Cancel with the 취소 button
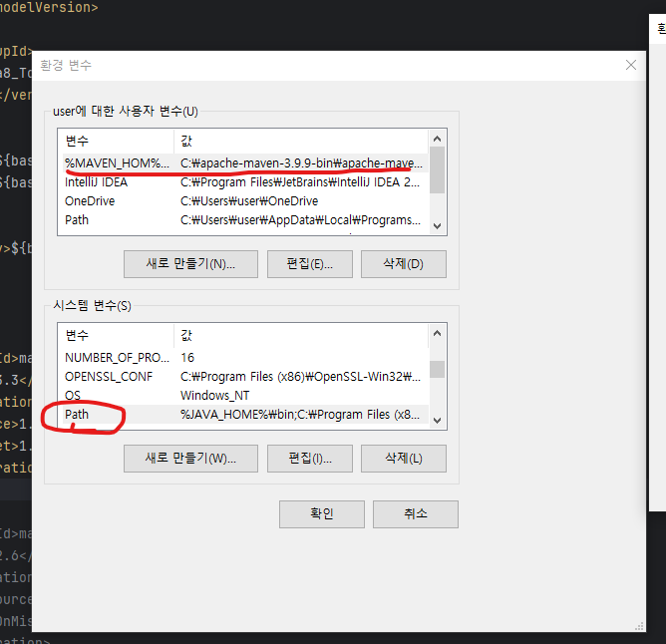 click(x=416, y=514)
